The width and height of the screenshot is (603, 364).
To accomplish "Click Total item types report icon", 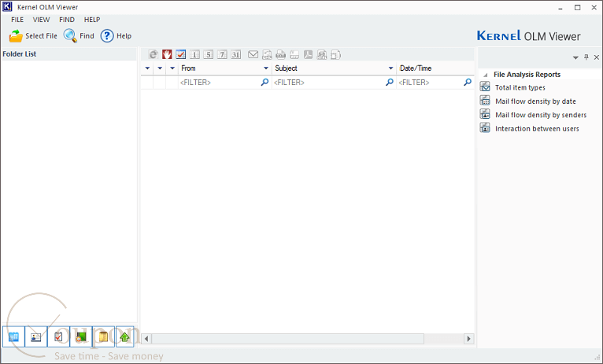I will tap(485, 87).
